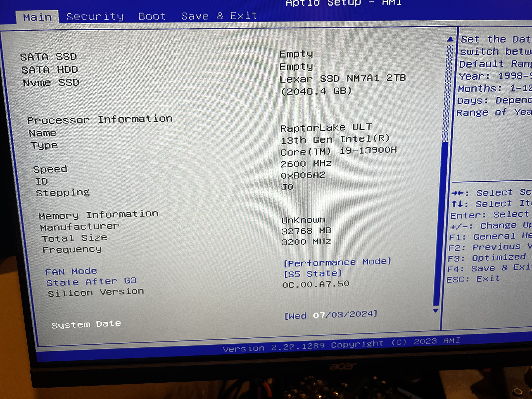Click the J0 stepping value
532x399 pixels.
coord(287,187)
